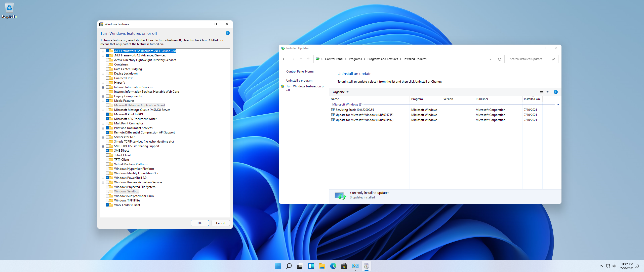Expand Internet Information Services node
The width and height of the screenshot is (644, 272).
103,87
